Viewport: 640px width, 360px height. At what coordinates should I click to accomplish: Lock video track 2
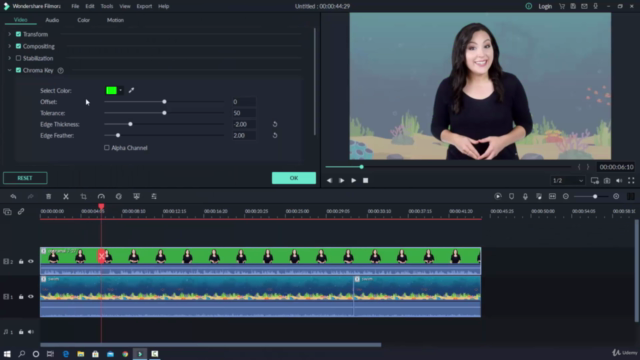click(x=21, y=261)
